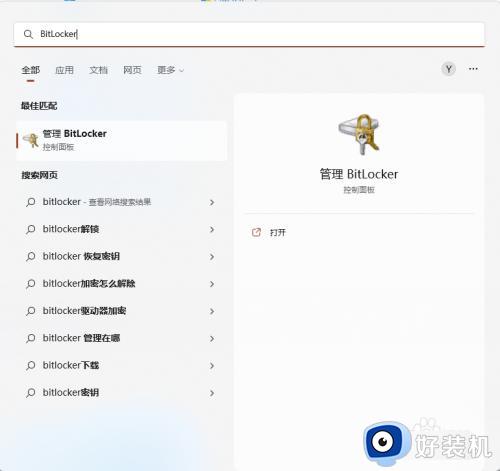This screenshot has height=471, width=500.
Task: Expand chevron for bitlocker驱动器加密
Action: 212,311
